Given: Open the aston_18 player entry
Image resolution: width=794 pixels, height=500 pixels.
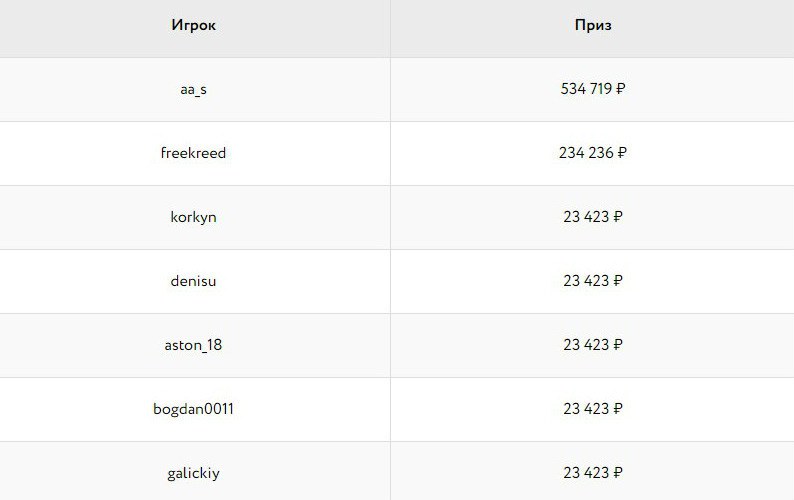Looking at the screenshot, I should tap(193, 345).
